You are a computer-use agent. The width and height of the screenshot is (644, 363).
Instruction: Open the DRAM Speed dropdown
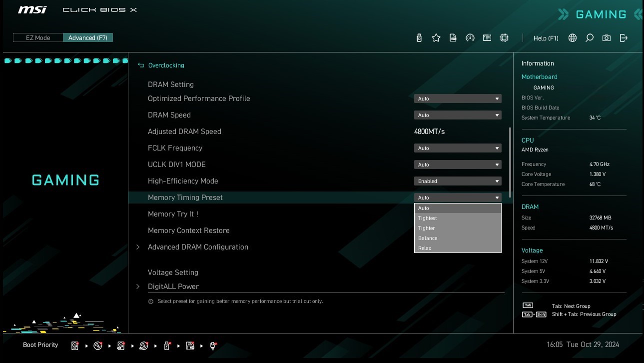click(x=458, y=115)
